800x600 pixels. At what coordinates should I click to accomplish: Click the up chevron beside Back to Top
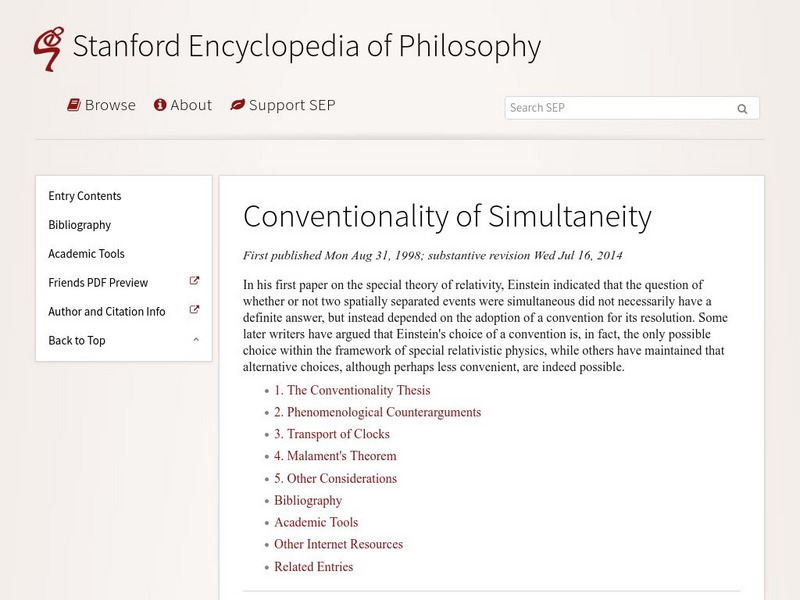196,340
